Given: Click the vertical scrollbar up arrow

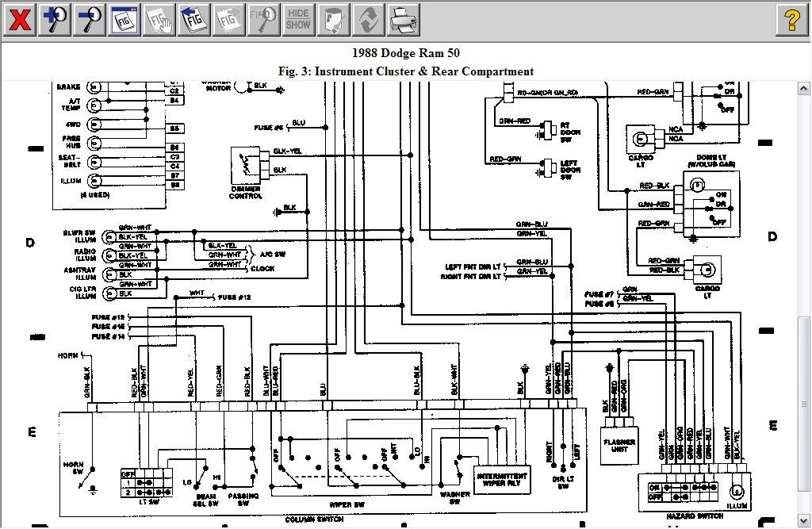Looking at the screenshot, I should tap(804, 89).
